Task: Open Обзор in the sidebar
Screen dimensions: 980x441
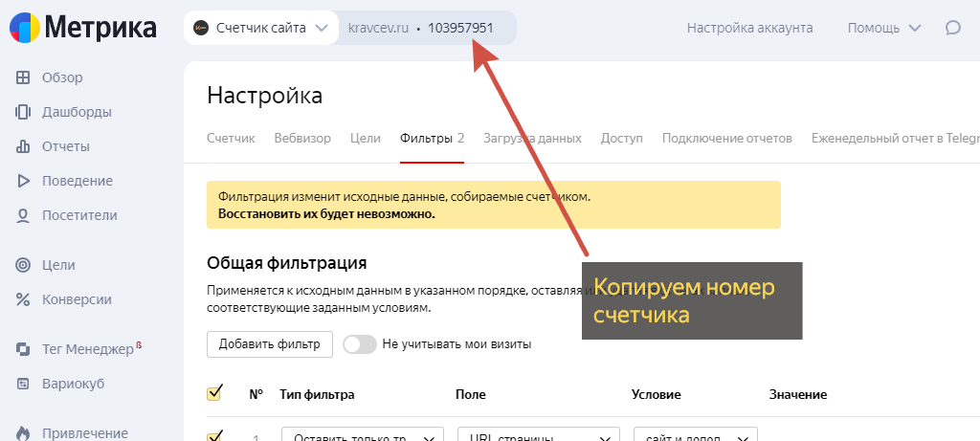Action: tap(62, 78)
